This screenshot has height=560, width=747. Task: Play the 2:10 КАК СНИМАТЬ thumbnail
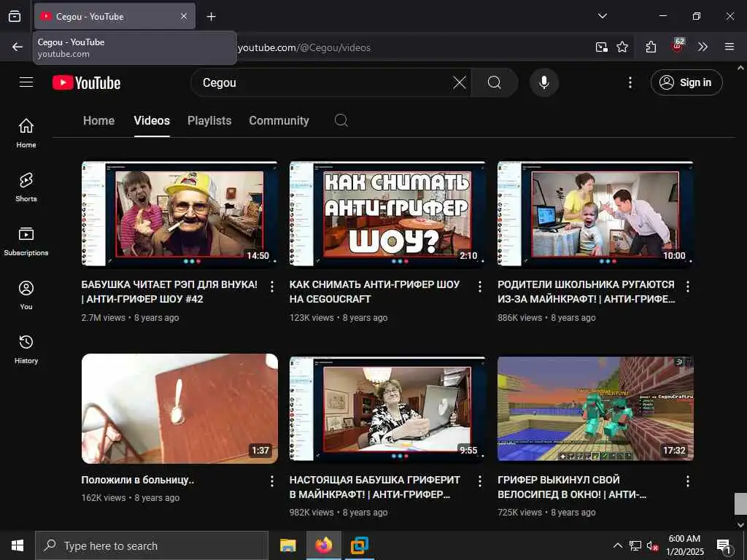point(387,214)
